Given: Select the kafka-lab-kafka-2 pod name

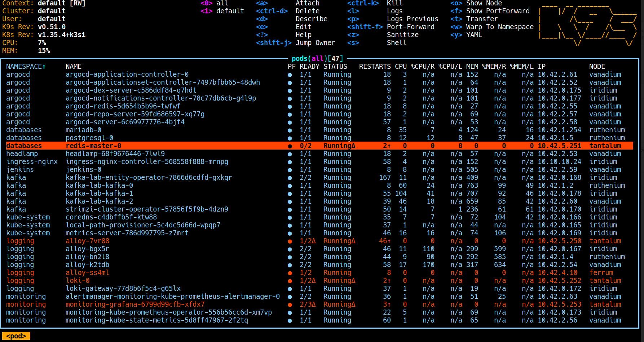Looking at the screenshot, I should tap(99, 201).
